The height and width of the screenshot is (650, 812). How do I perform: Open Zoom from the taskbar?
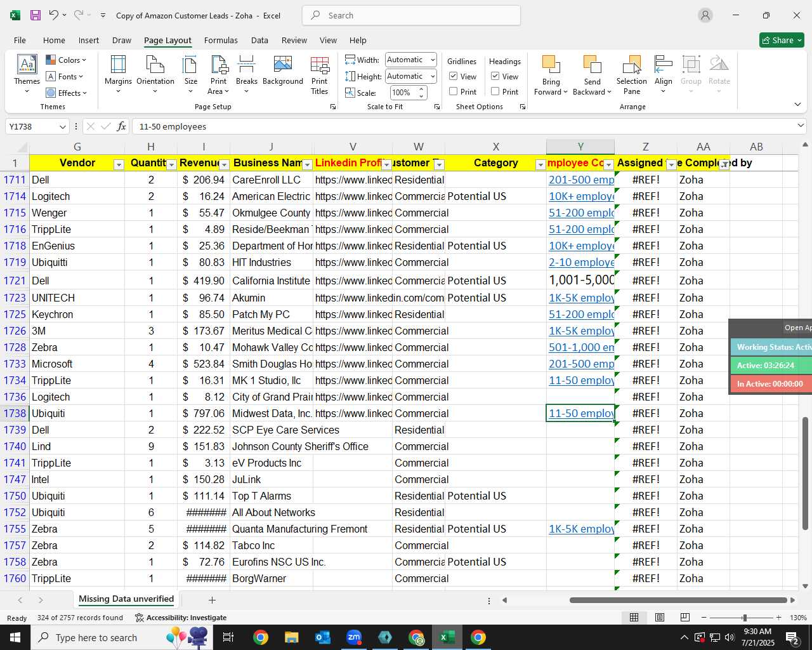click(354, 637)
